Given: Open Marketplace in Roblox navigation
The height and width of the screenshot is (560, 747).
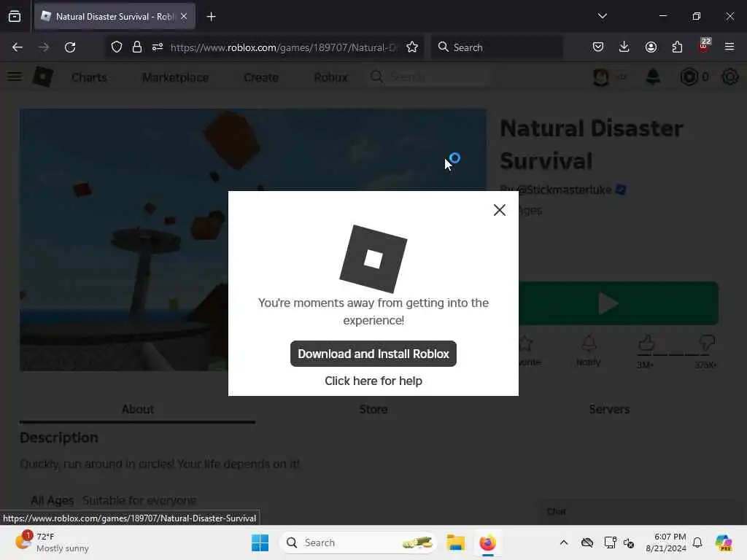Looking at the screenshot, I should 175,77.
